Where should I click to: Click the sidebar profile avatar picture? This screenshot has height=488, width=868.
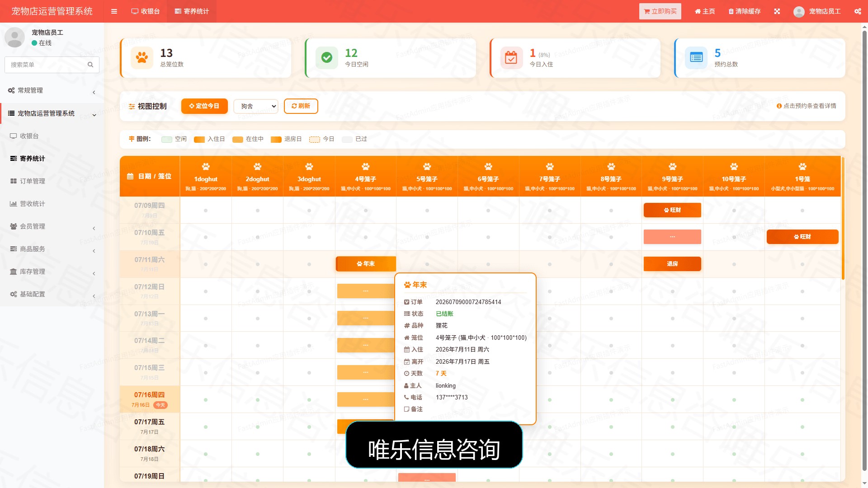tap(14, 37)
